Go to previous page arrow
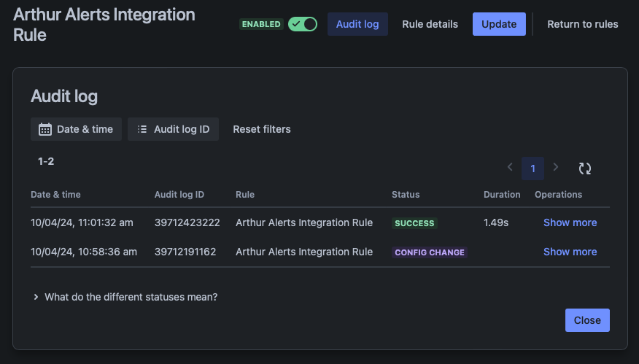 (511, 168)
